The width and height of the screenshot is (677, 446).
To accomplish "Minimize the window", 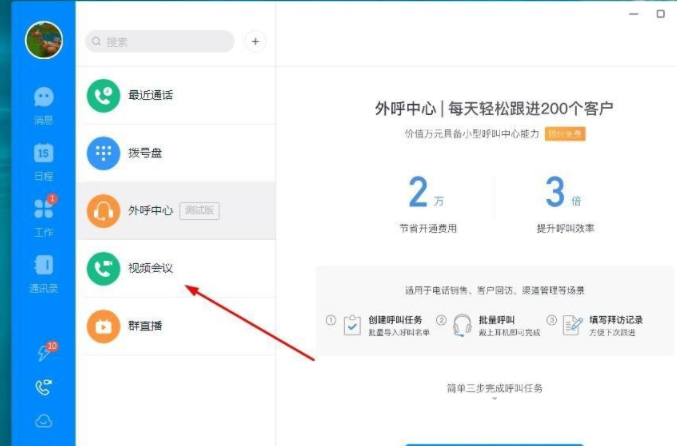I will tap(633, 14).
